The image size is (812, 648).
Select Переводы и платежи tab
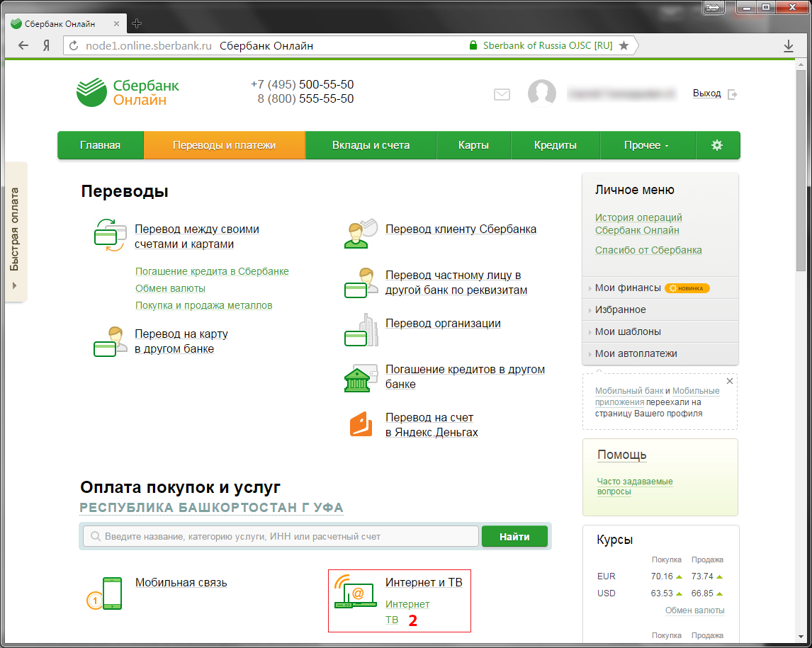pyautogui.click(x=224, y=145)
